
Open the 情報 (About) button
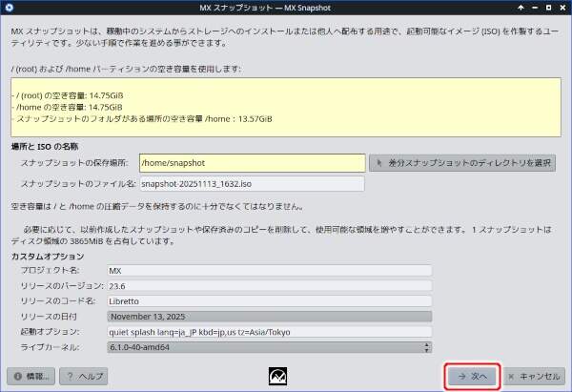[31, 377]
